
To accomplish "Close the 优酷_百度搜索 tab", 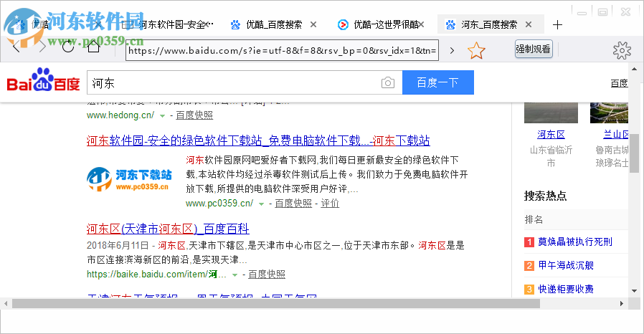I will 313,24.
